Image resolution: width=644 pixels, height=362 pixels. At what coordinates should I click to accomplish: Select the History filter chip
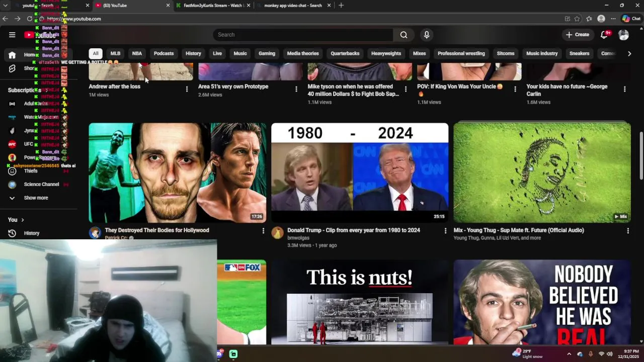point(193,53)
